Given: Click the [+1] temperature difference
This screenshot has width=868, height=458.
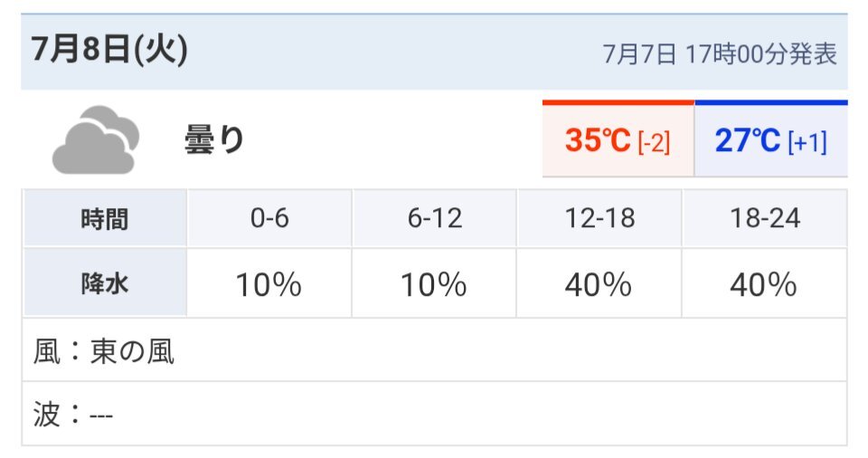Looking at the screenshot, I should coord(807,142).
